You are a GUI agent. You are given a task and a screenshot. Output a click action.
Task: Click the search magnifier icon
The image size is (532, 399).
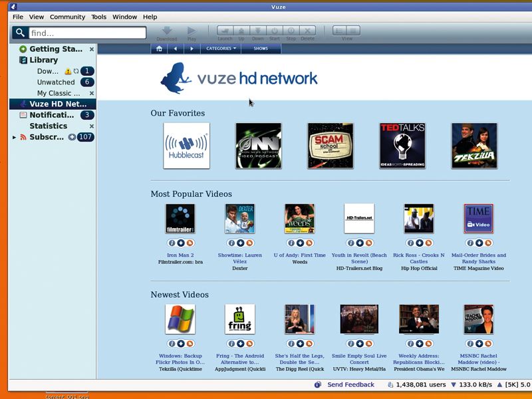click(x=20, y=33)
